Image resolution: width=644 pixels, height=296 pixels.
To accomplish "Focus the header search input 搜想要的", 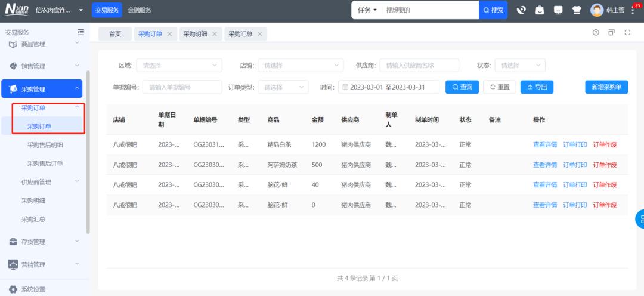I will (429, 10).
